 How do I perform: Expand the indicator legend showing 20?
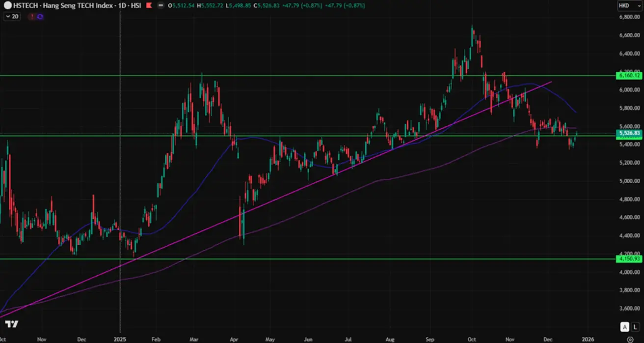[x=12, y=16]
